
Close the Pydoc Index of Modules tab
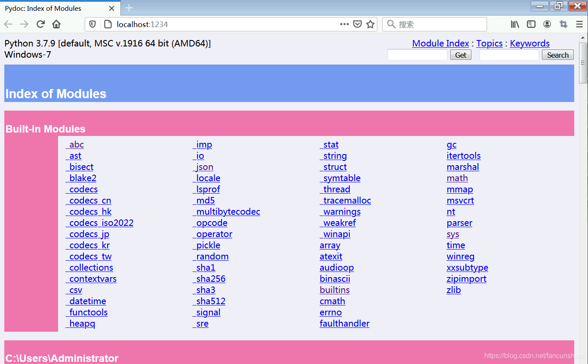click(112, 8)
